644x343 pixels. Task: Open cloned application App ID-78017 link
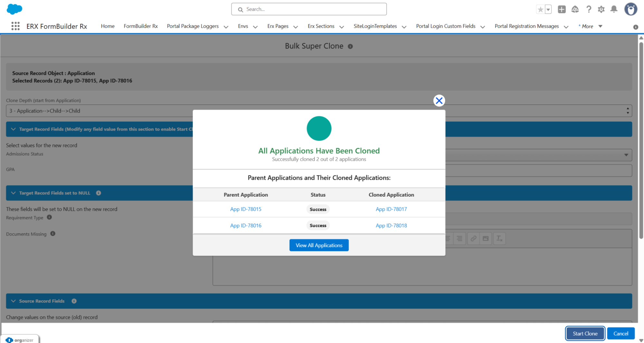coord(391,209)
